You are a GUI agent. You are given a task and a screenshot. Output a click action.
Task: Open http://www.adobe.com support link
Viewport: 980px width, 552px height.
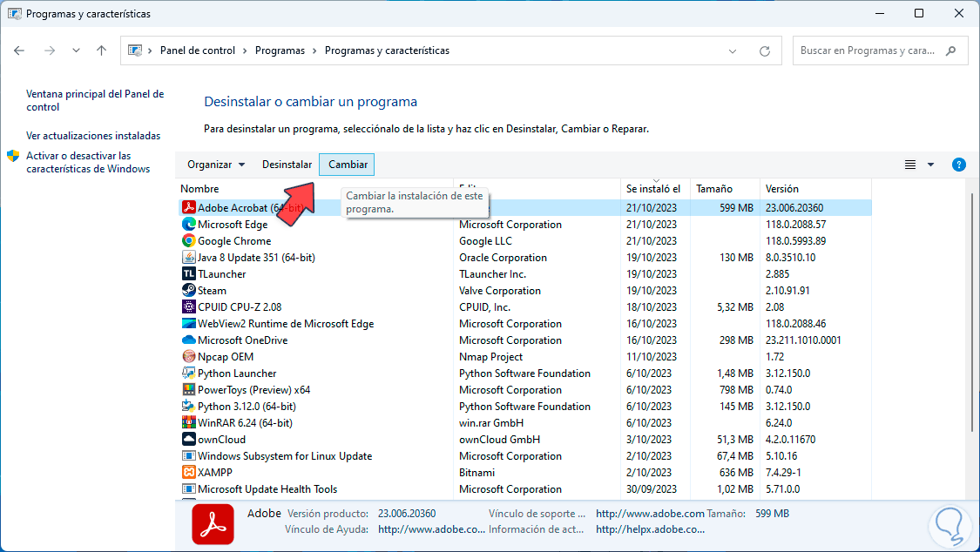[650, 514]
